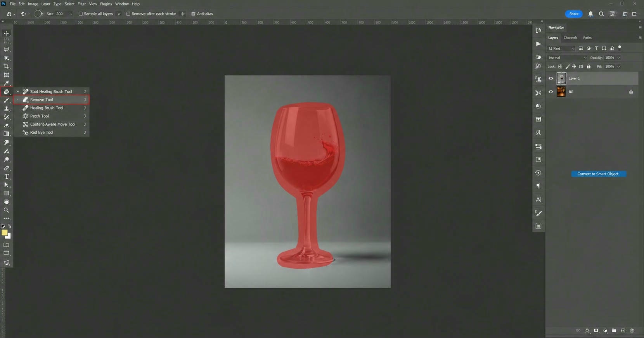
Task: Select the Brush tool in toolbar
Action: pyautogui.click(x=7, y=100)
